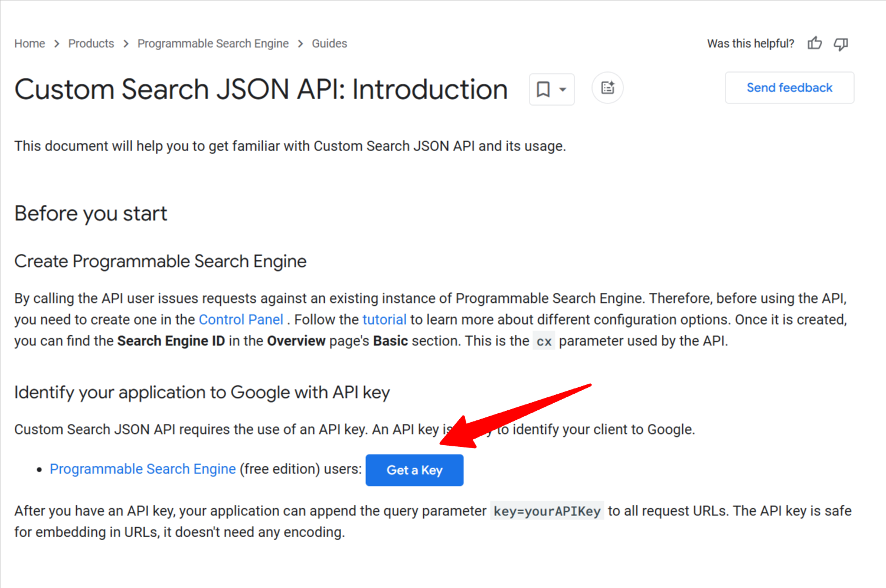Open Products breadcrumb link
The width and height of the screenshot is (886, 588).
[91, 44]
